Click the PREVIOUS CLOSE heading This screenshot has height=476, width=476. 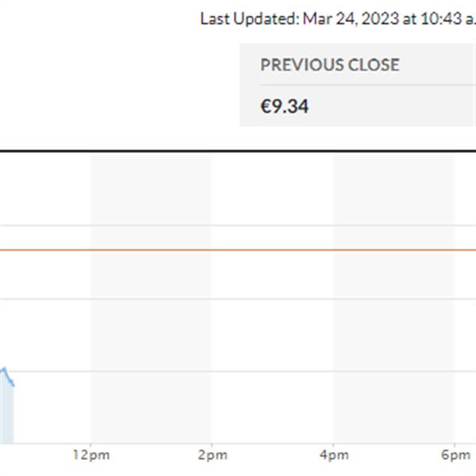pyautogui.click(x=330, y=65)
